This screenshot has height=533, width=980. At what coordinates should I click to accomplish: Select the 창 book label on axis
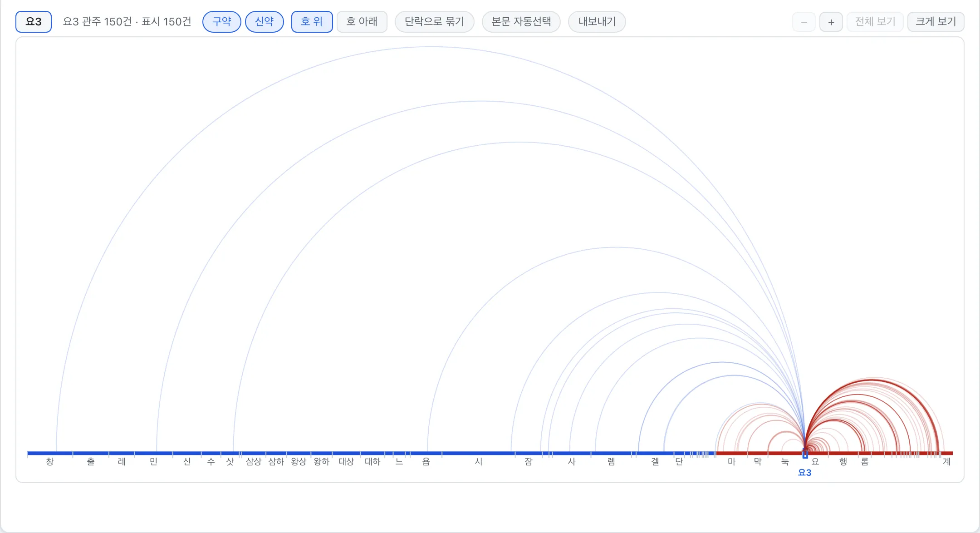(x=50, y=462)
